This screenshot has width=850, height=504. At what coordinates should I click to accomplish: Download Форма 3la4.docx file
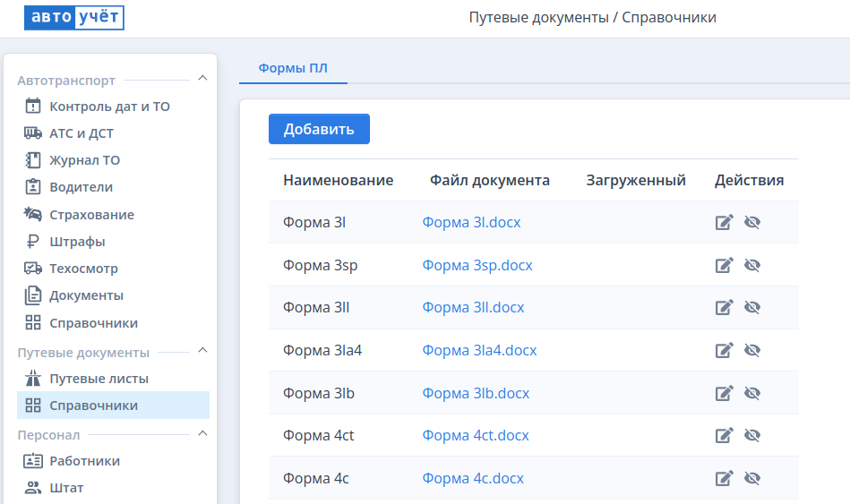click(x=479, y=350)
